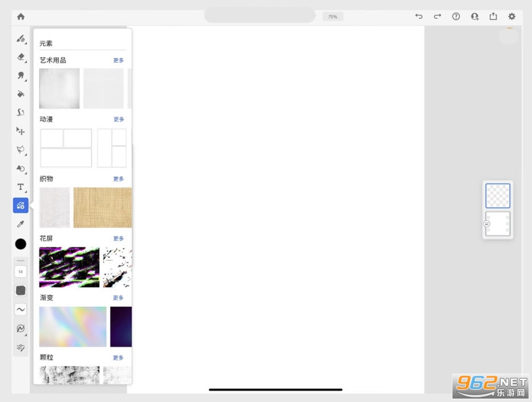
Task: Undo the last action
Action: (x=419, y=16)
